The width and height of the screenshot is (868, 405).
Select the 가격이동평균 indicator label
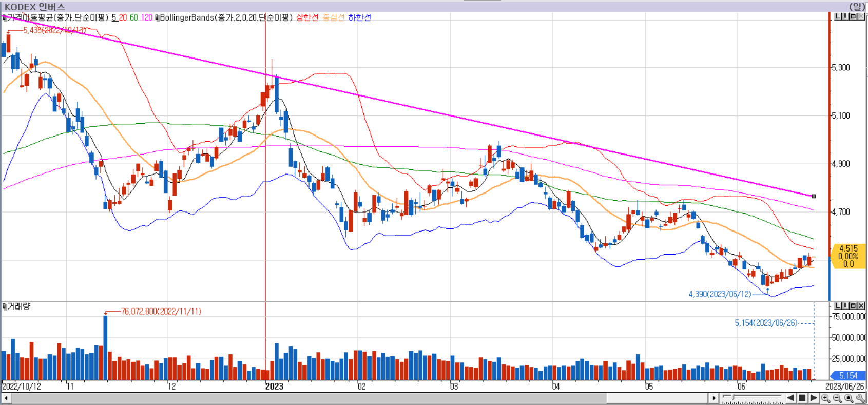(x=57, y=17)
